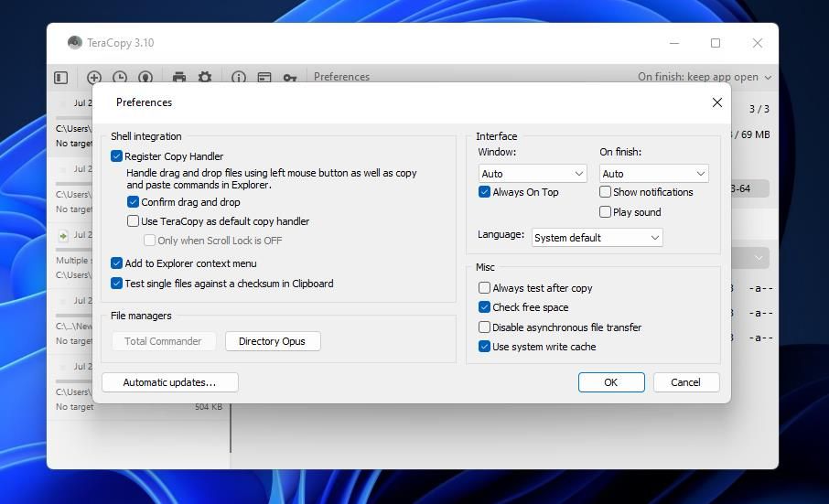Uncheck Register Copy Handler

coord(117,156)
